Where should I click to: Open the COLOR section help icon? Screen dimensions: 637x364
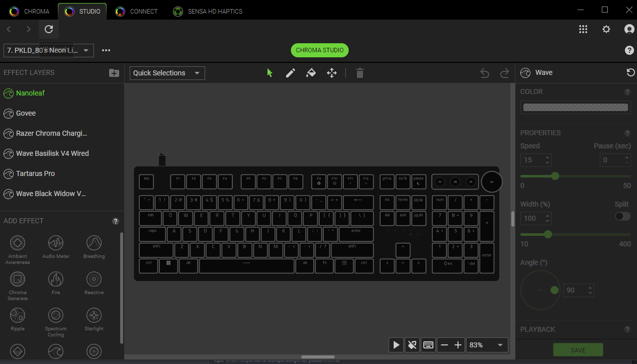627,92
